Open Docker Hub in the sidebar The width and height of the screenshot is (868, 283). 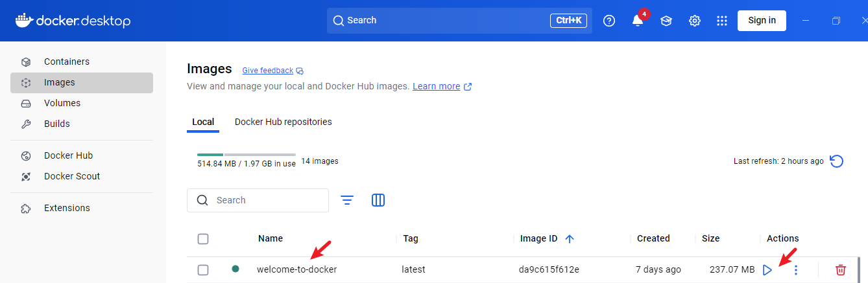82,155
